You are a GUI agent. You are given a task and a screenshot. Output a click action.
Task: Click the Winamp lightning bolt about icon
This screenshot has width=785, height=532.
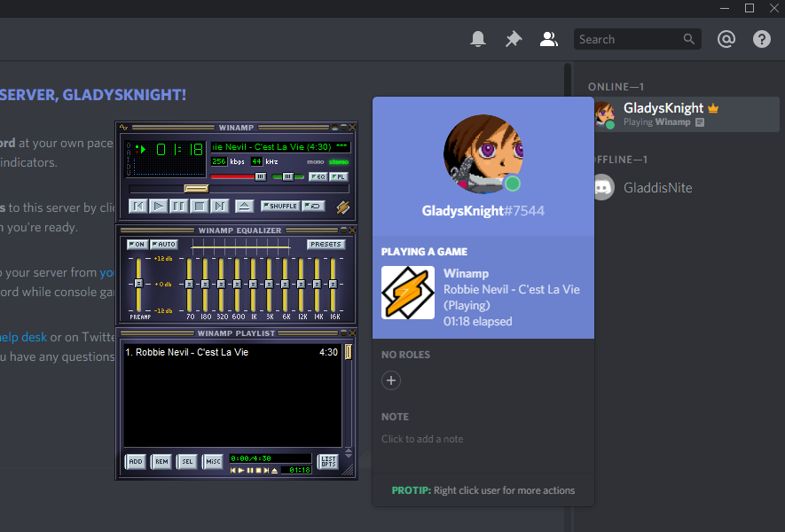click(x=343, y=207)
